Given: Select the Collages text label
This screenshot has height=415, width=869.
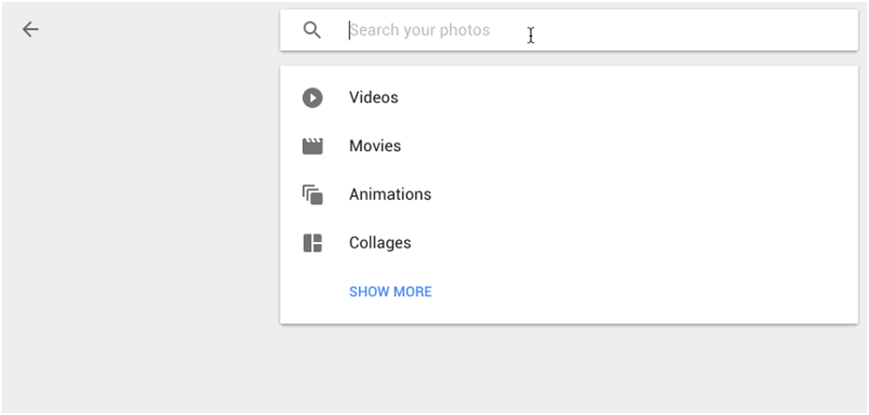Looking at the screenshot, I should tap(380, 243).
